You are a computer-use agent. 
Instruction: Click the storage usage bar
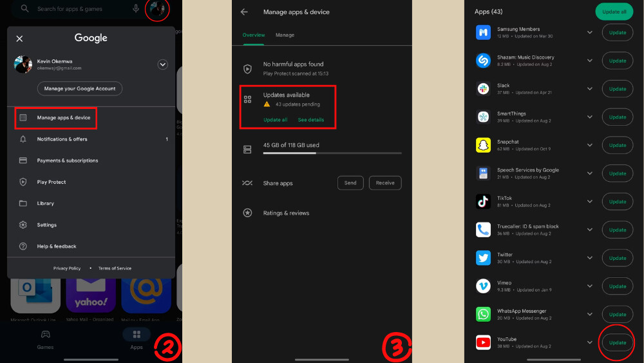(x=332, y=153)
